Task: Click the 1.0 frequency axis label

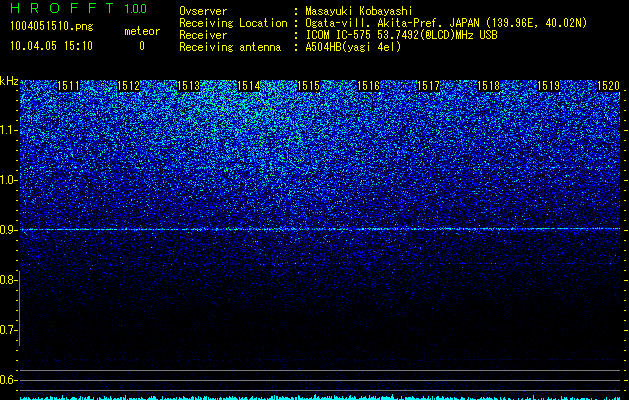Action: pos(7,180)
